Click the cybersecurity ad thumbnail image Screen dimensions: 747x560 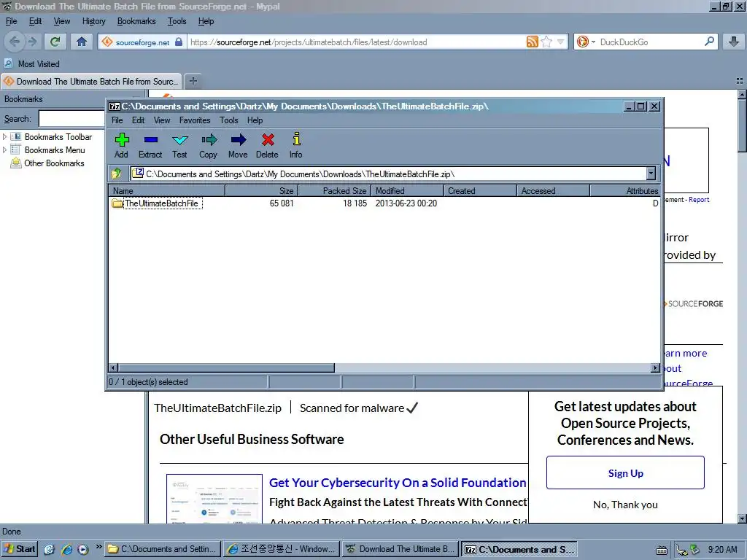point(214,499)
